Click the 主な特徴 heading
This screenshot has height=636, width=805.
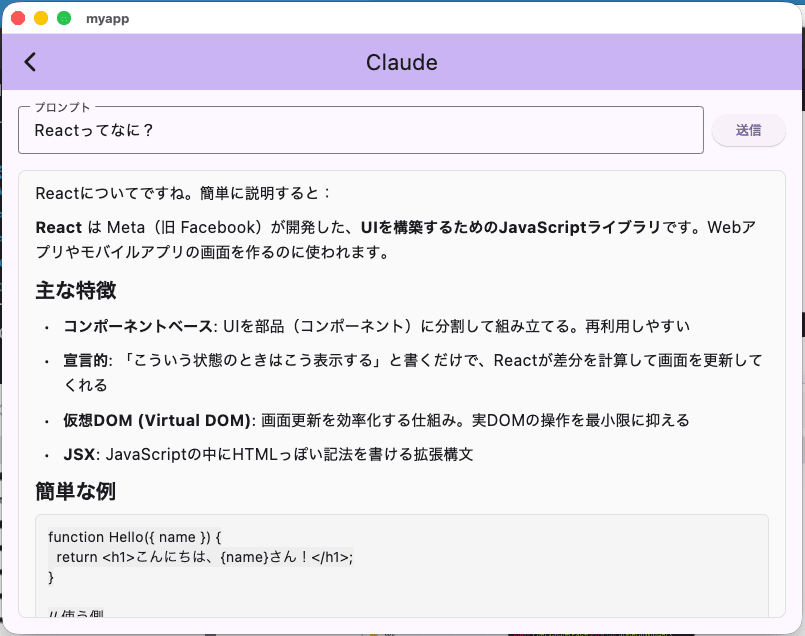point(75,291)
